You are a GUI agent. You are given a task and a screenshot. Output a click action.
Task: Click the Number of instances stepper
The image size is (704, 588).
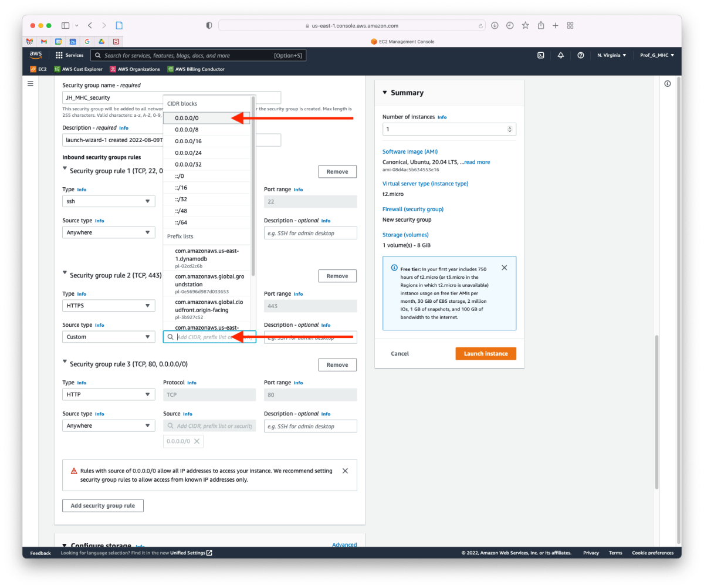509,129
